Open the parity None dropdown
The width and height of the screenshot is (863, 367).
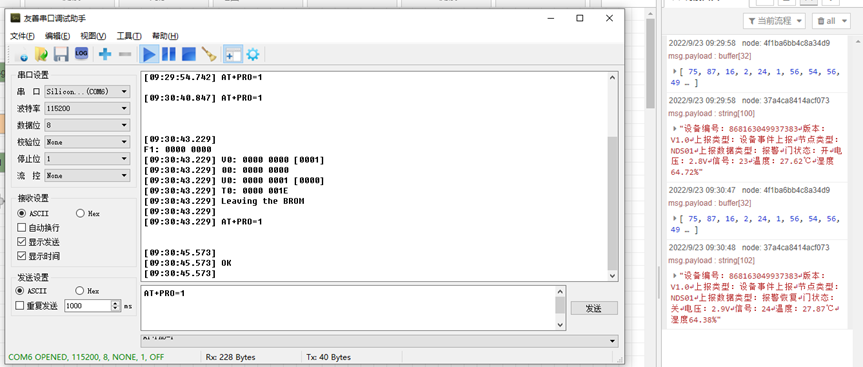coord(87,142)
